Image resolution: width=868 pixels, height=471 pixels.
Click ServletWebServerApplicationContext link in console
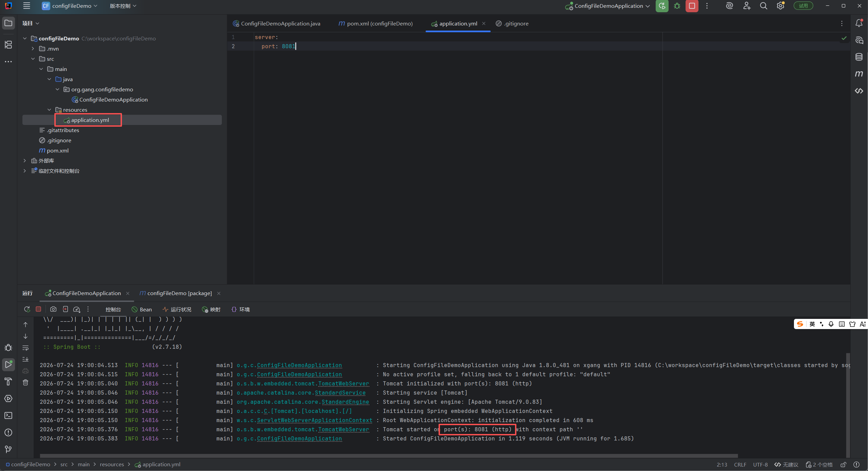(315, 420)
